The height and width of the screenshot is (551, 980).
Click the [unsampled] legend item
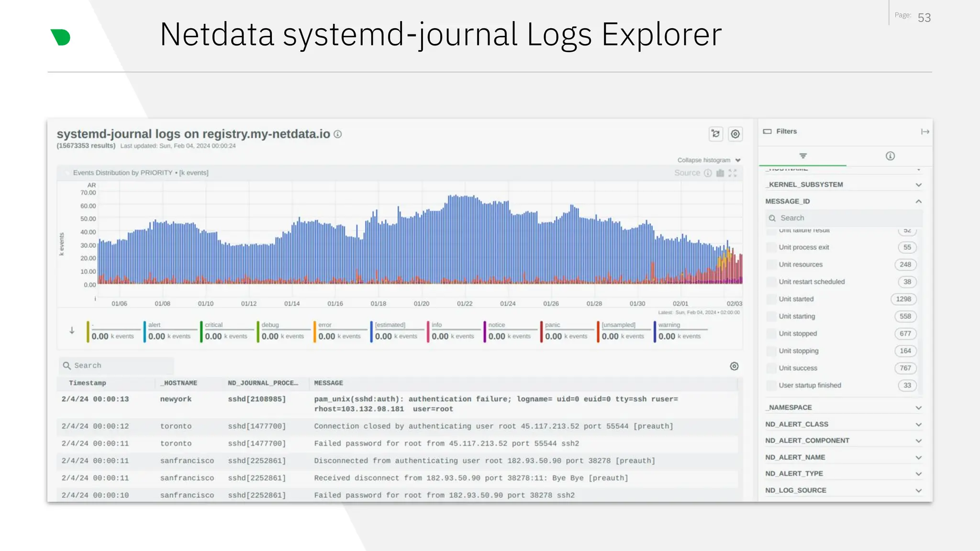tap(623, 331)
